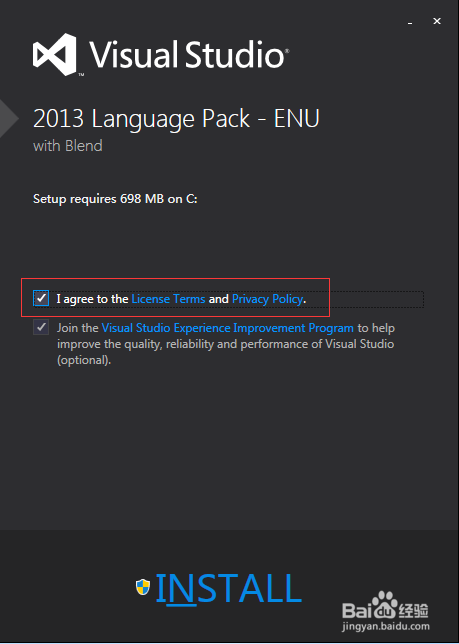Click the Visual Studio infinity logo icon
Viewport: 459px width, 644px height.
(x=55, y=55)
